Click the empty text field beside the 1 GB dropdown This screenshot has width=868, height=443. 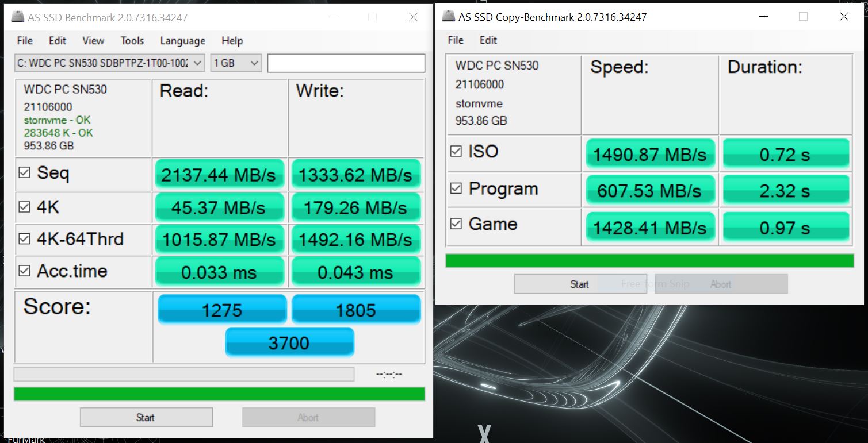pos(346,63)
